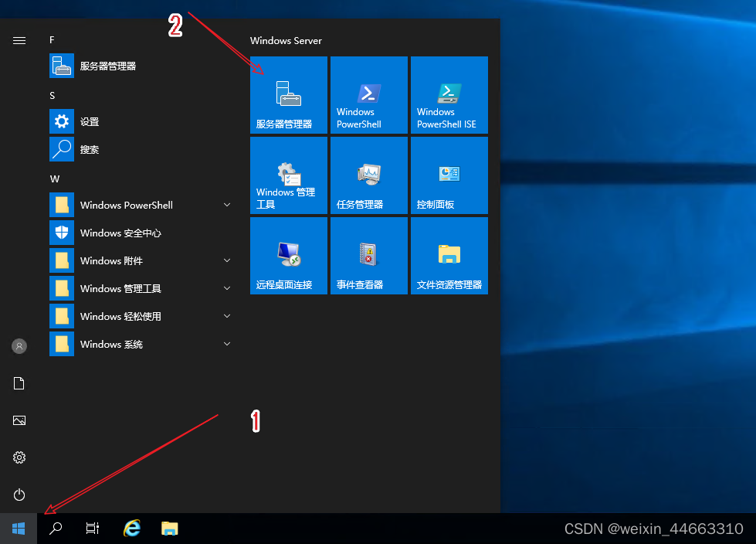Viewport: 756px width, 544px height.
Task: Click the Windows Start button
Action: point(19,529)
